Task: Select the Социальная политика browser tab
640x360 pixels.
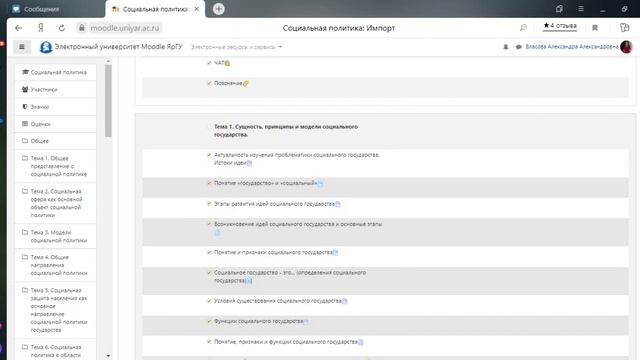Action: click(x=155, y=9)
